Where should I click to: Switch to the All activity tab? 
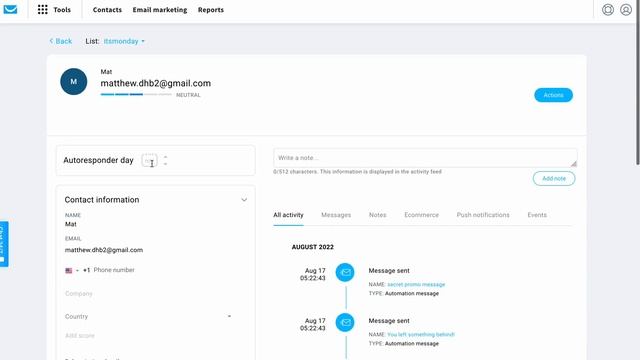[288, 215]
